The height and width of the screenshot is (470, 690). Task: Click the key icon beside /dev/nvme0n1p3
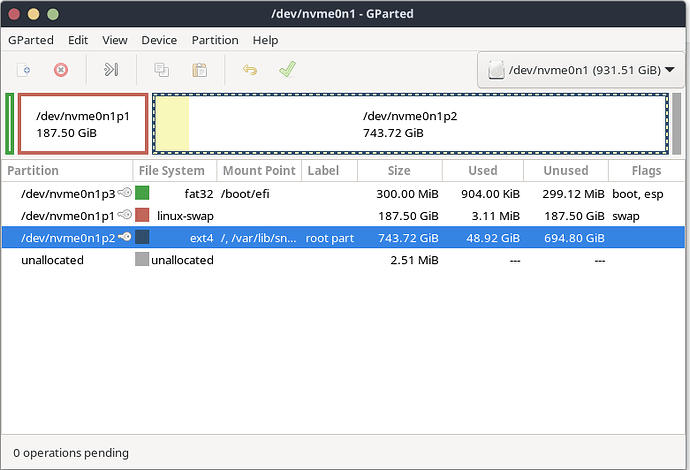tap(125, 192)
